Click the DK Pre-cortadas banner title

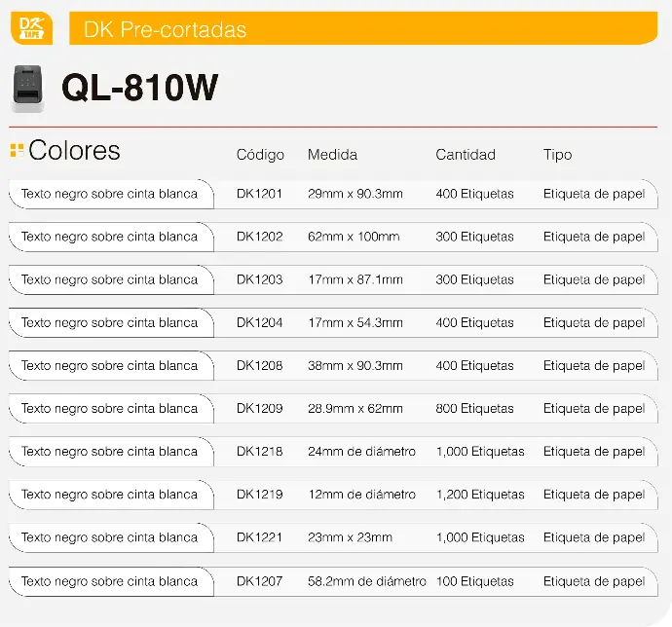165,29
